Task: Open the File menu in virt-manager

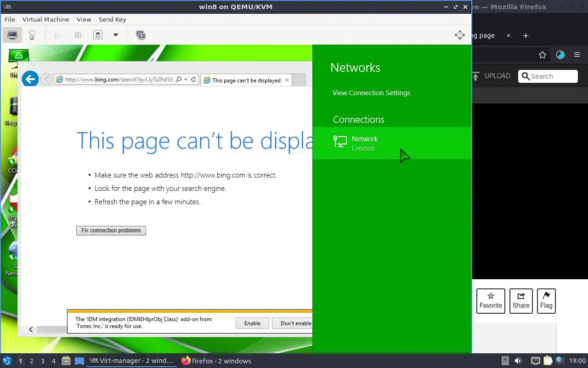Action: click(x=10, y=19)
